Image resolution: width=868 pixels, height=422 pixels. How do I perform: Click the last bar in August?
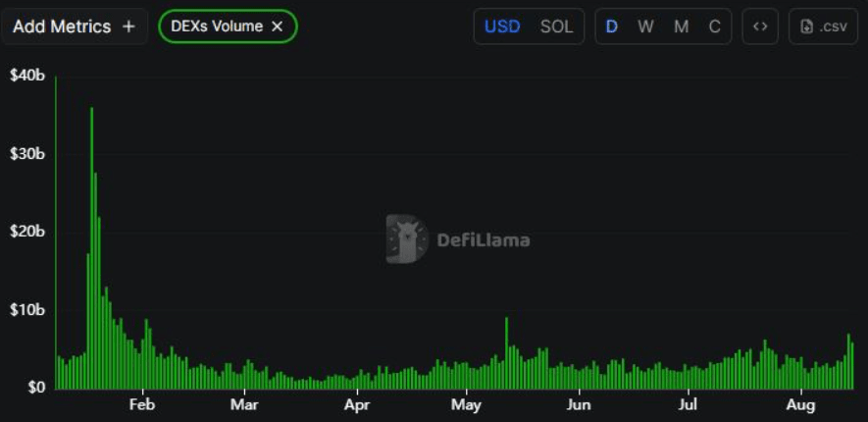(852, 366)
